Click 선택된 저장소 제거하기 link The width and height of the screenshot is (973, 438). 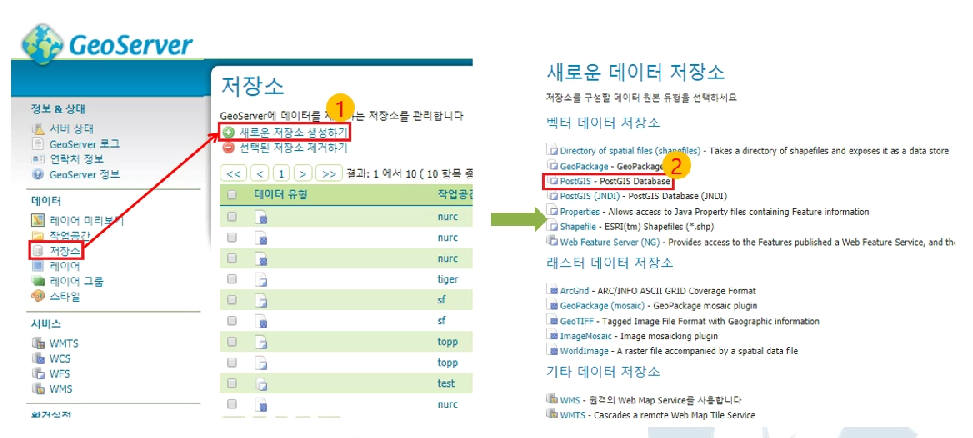[294, 148]
